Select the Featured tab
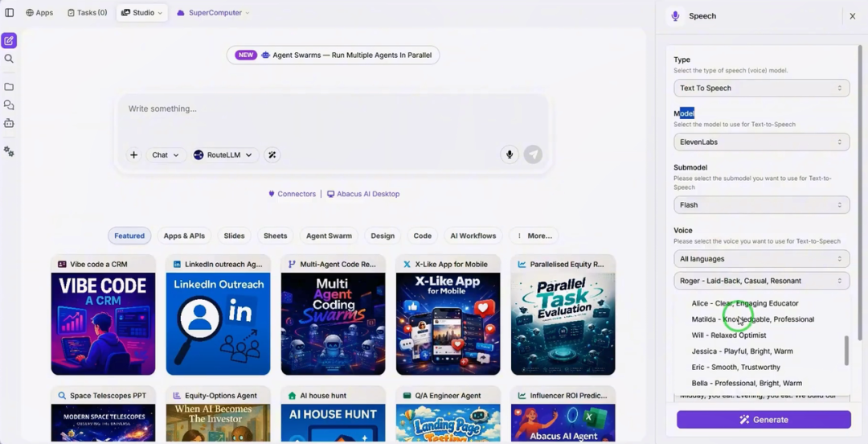868x444 pixels. 129,236
